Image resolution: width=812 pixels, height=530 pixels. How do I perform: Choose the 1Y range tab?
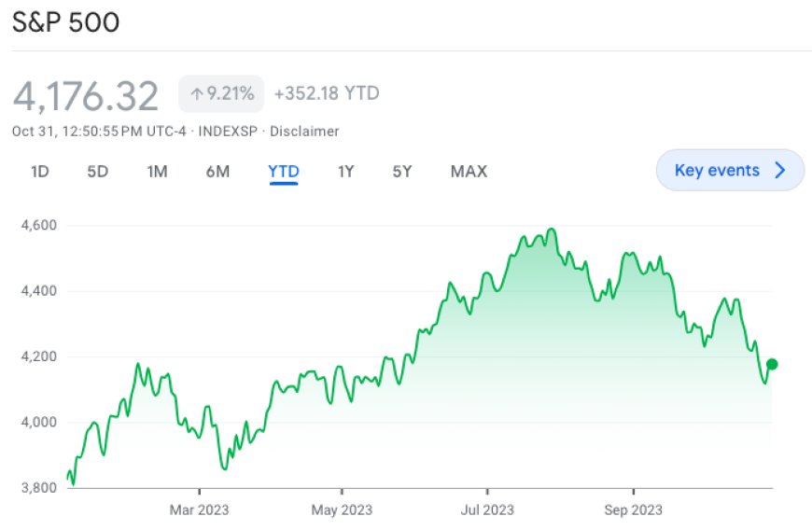(346, 172)
